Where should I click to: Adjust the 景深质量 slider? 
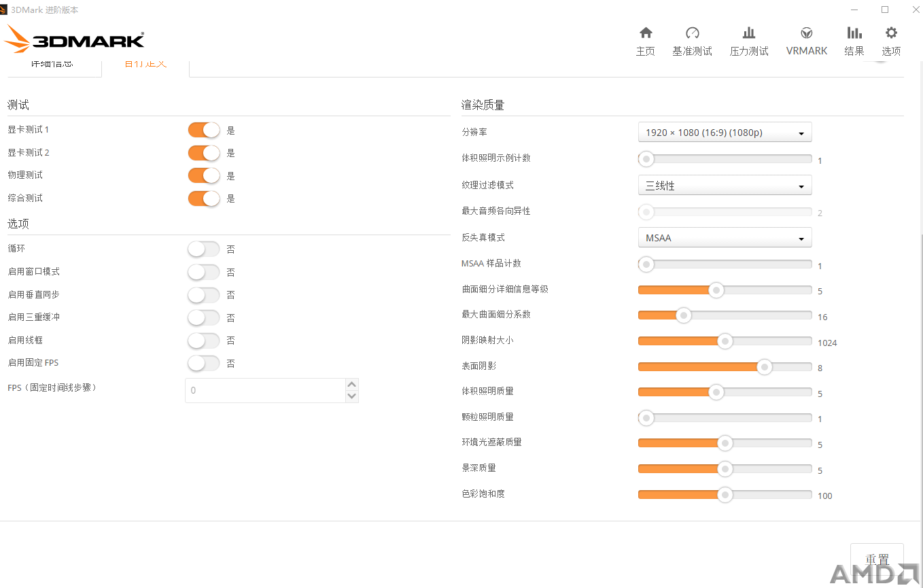pos(725,469)
